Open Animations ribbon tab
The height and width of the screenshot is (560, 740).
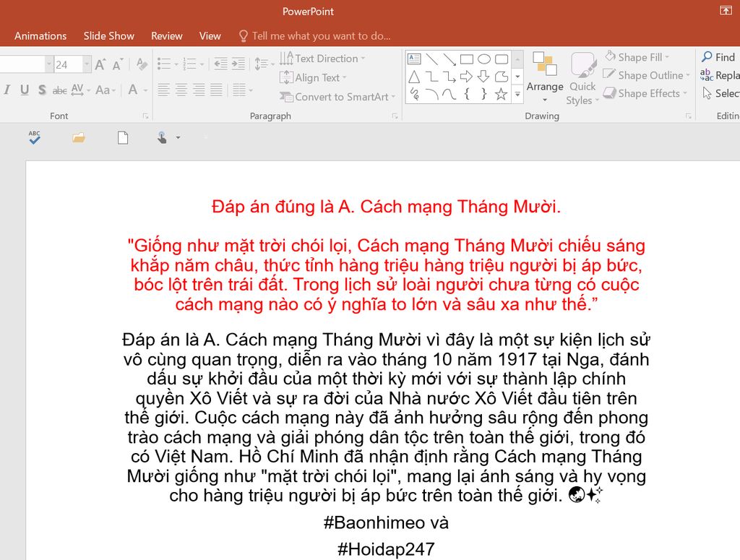pyautogui.click(x=40, y=36)
